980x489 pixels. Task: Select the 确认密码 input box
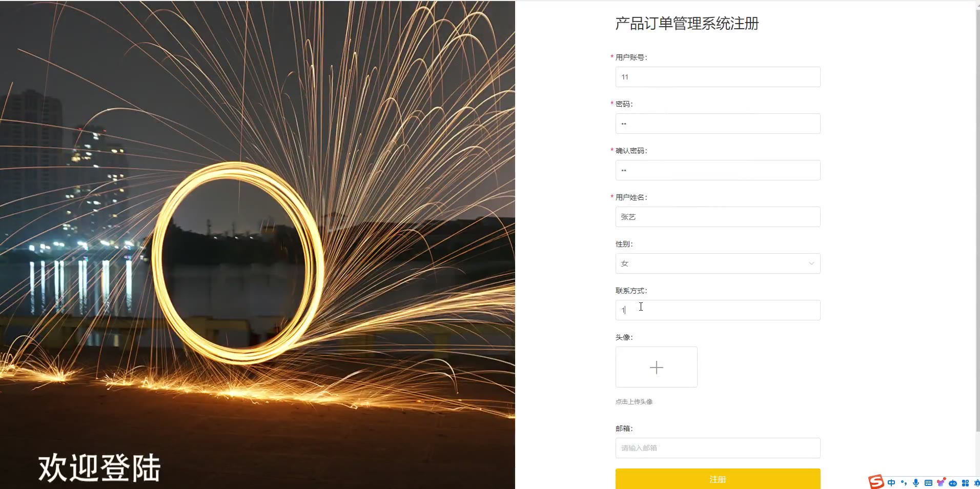click(718, 170)
